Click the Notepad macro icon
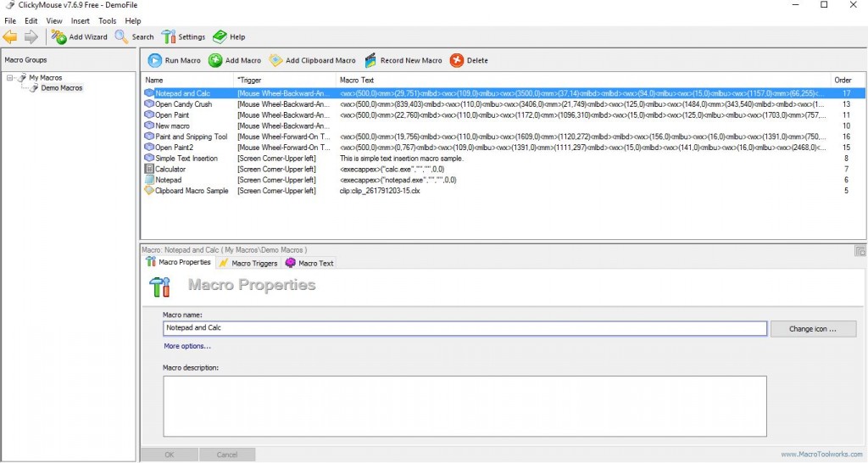This screenshot has width=868, height=463. click(149, 180)
